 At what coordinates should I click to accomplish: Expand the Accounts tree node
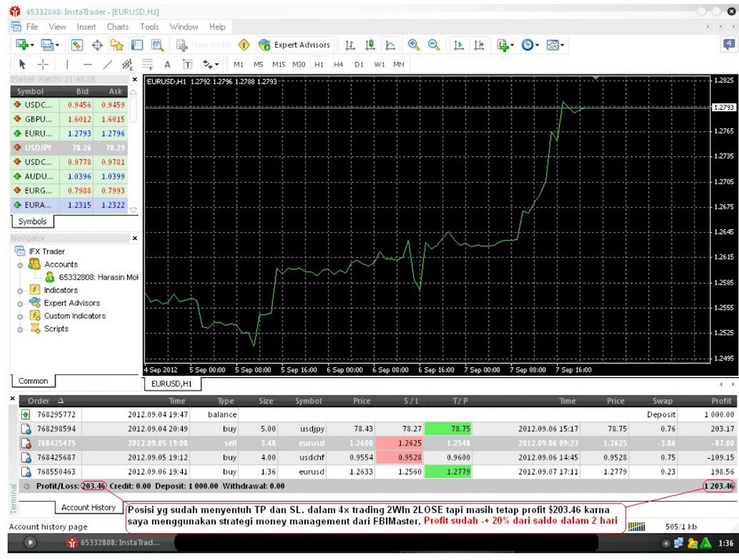(20, 265)
